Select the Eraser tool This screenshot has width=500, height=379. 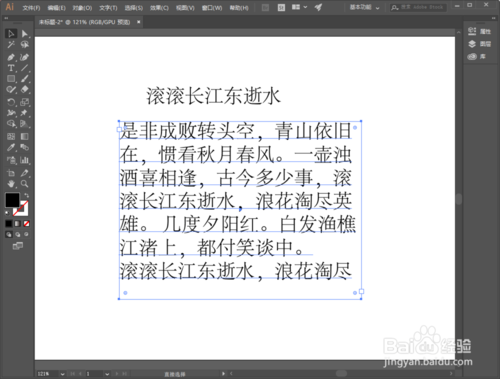point(24,90)
